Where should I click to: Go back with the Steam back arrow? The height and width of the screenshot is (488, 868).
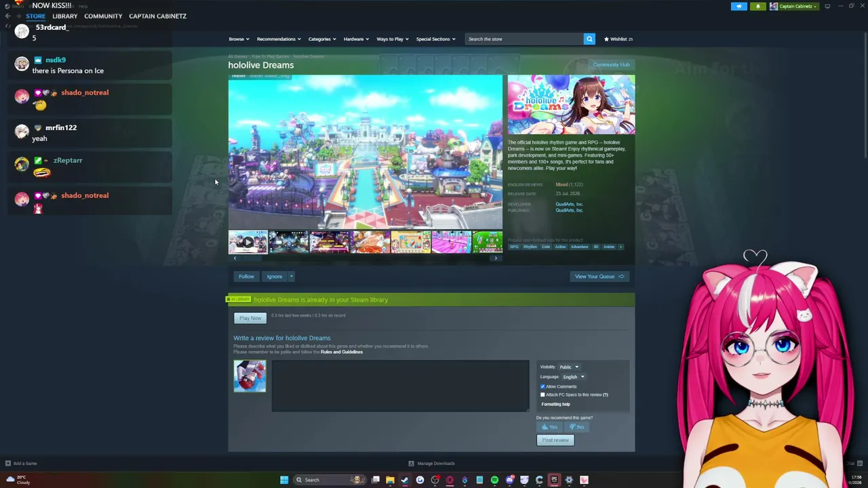pyautogui.click(x=7, y=16)
